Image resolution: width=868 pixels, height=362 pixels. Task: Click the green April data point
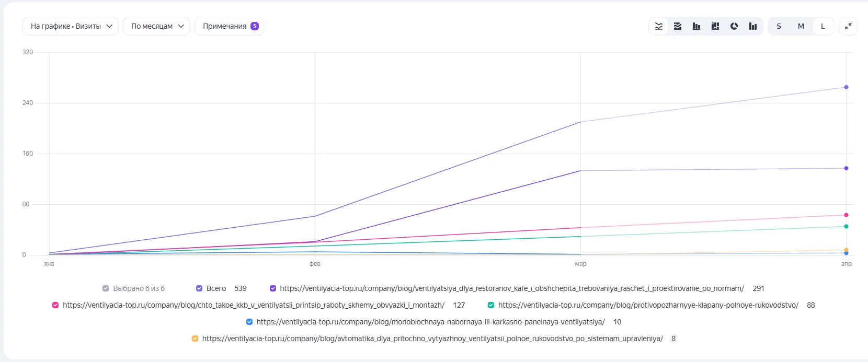click(x=846, y=227)
